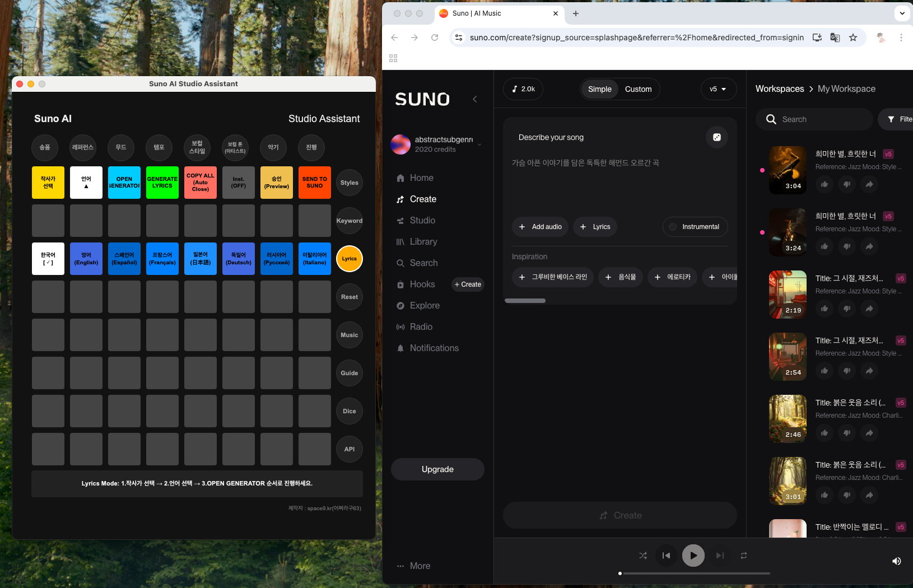913x588 pixels.
Task: Toggle repeat in the player bar
Action: click(743, 556)
